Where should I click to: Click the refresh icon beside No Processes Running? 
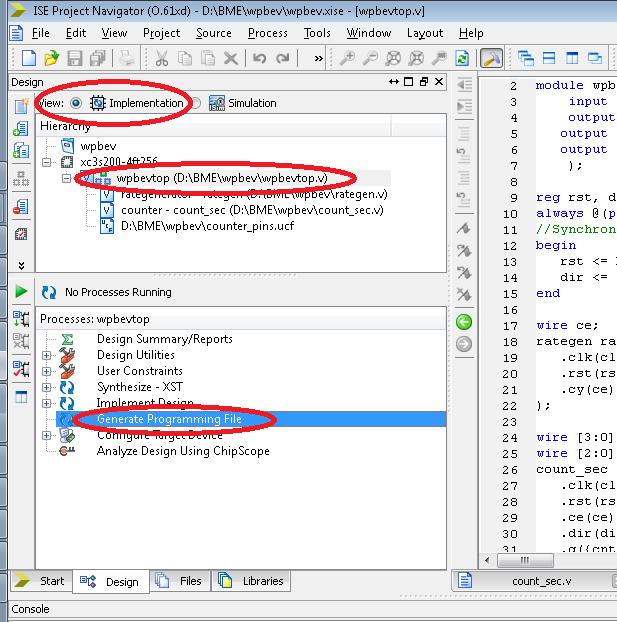(x=49, y=292)
